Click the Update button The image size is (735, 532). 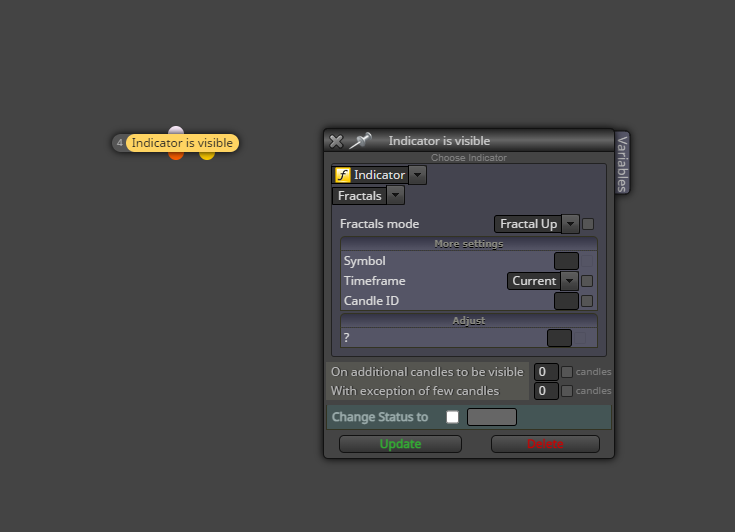(x=400, y=444)
